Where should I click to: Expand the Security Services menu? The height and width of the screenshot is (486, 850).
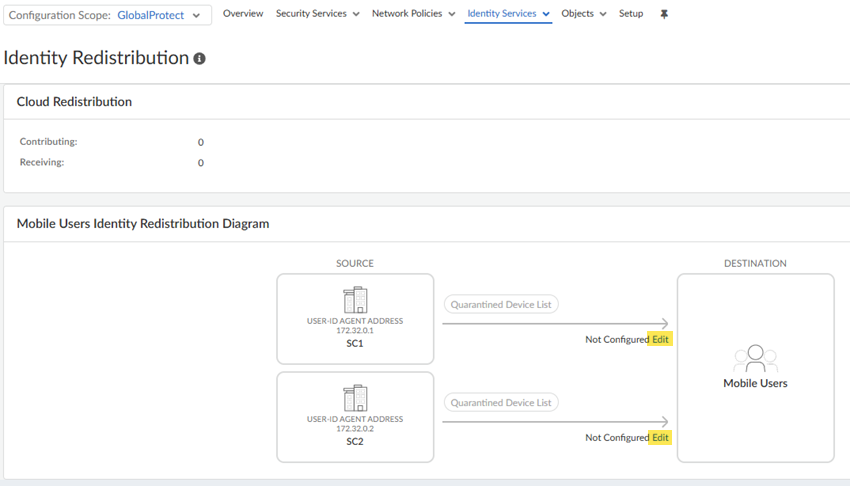(x=317, y=14)
